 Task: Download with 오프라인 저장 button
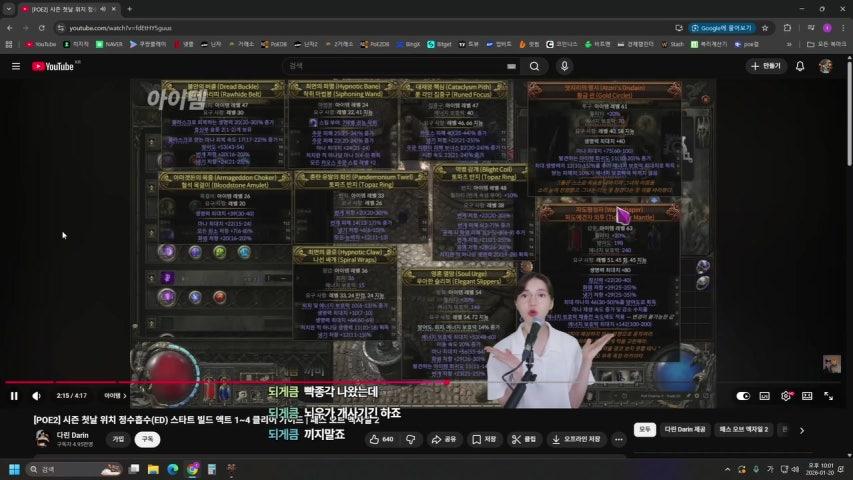click(x=576, y=439)
